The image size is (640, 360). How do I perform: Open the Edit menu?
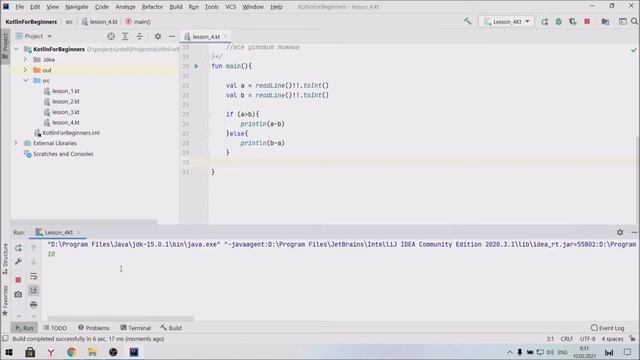35,7
